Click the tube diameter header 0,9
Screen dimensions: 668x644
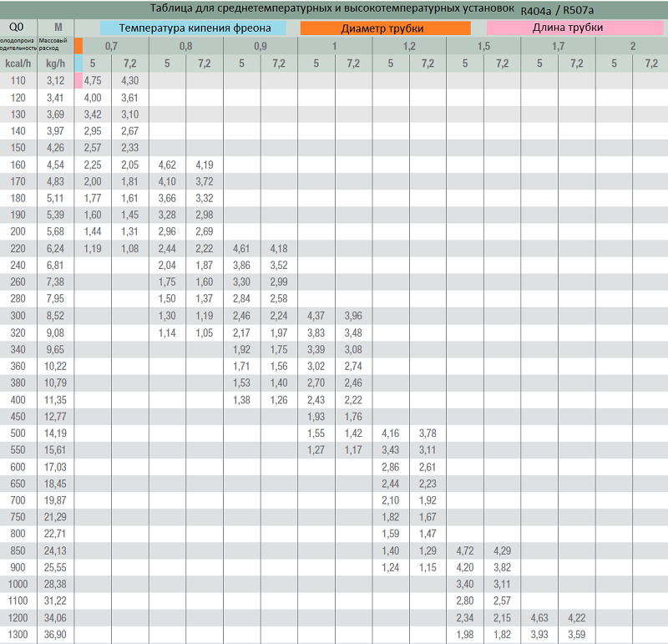[x=261, y=46]
